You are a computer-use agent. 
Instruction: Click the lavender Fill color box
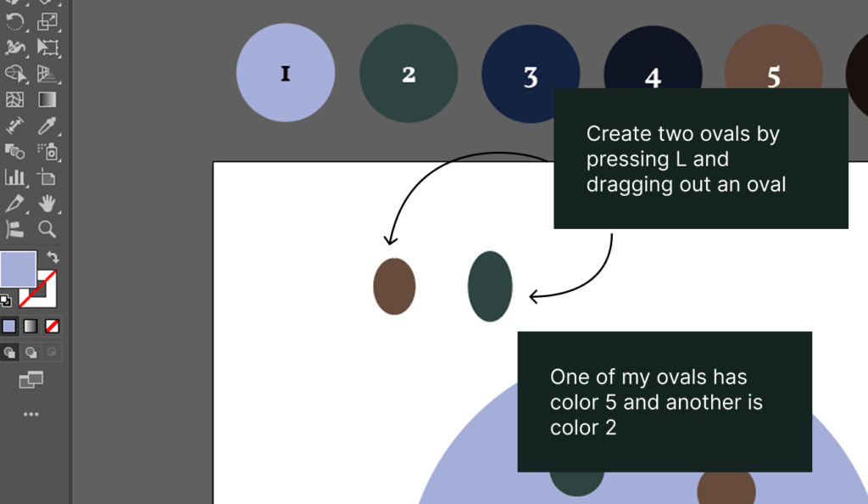coord(19,269)
